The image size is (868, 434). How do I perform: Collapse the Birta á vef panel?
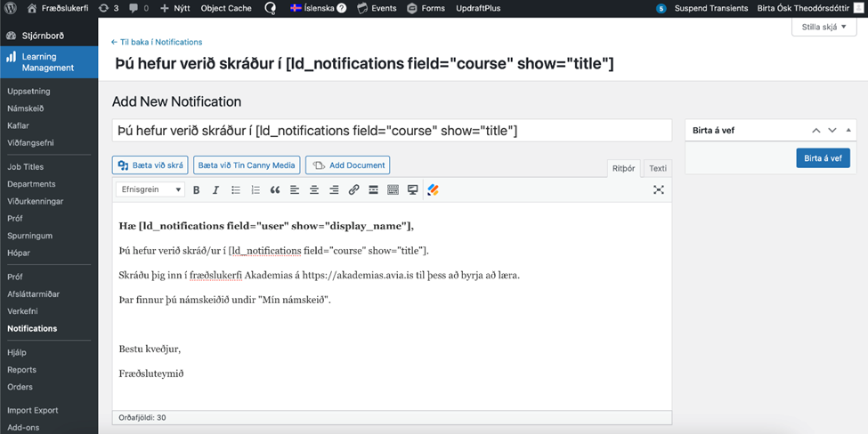[x=848, y=130]
